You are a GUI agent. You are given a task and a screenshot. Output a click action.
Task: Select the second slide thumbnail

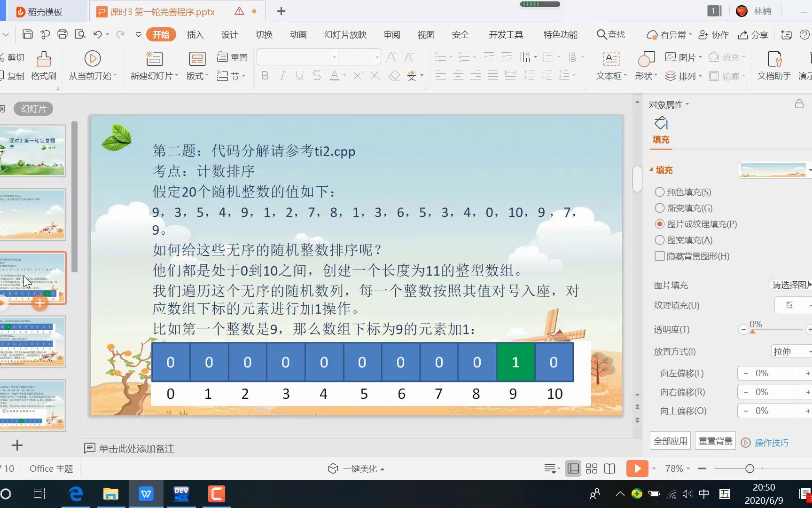point(33,215)
